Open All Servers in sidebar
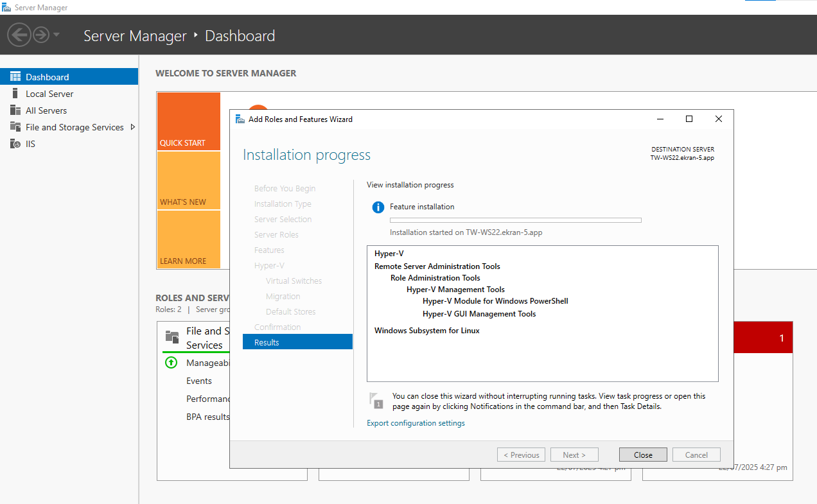 point(46,110)
